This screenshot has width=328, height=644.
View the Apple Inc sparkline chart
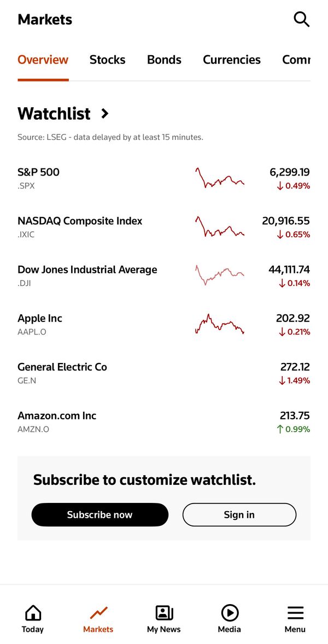coord(220,324)
